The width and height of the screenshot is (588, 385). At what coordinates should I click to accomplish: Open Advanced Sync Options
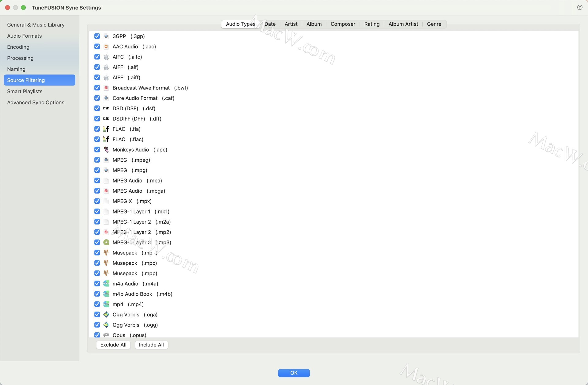tap(40, 102)
